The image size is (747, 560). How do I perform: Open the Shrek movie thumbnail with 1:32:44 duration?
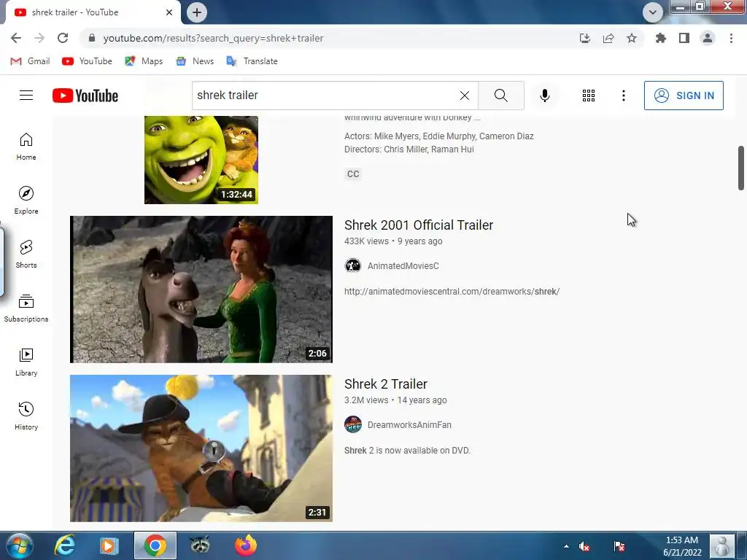[x=201, y=160]
